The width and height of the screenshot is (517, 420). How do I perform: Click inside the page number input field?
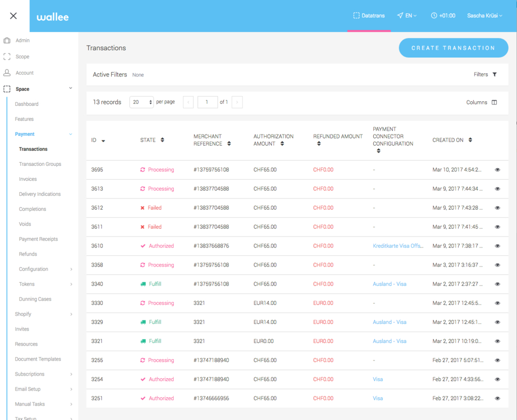[x=207, y=102]
